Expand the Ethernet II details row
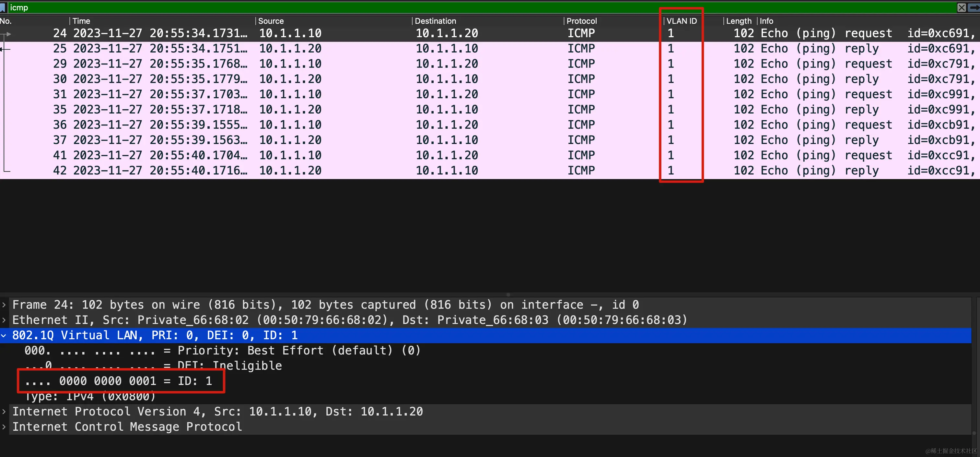980x457 pixels. pos(4,320)
